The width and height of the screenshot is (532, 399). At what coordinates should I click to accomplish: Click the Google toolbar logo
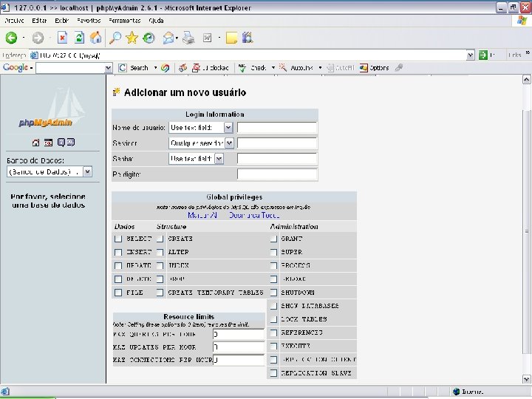16,67
